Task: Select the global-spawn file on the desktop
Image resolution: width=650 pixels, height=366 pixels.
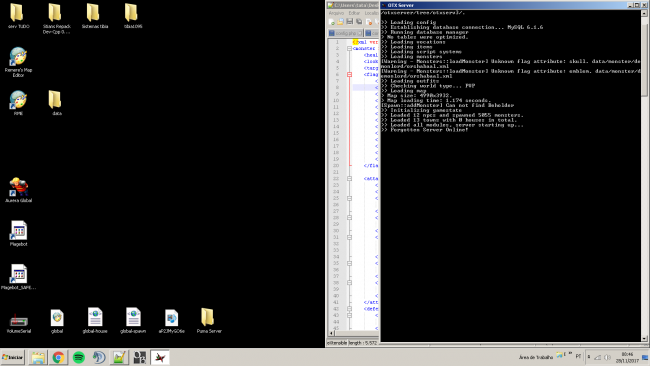Action: click(x=133, y=320)
